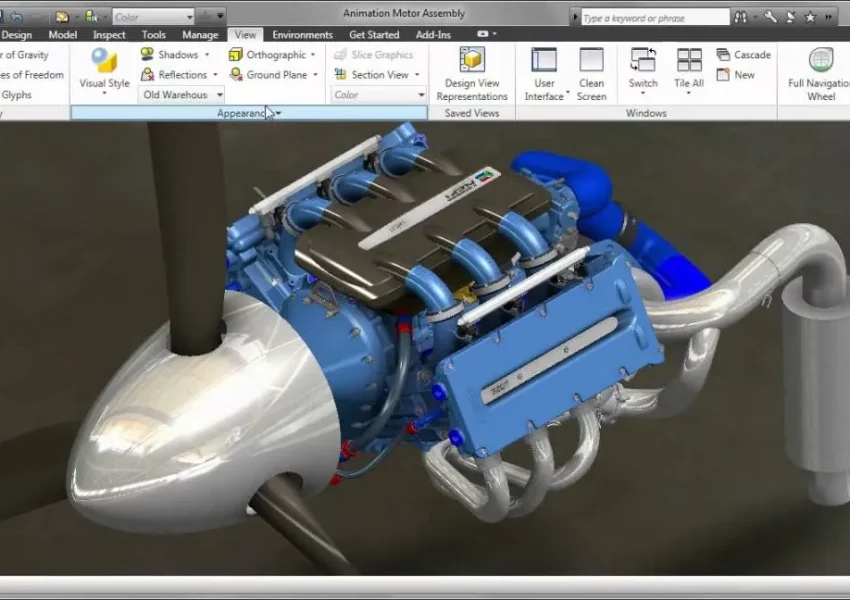
Task: Open the Add-Ins tab
Action: click(433, 35)
